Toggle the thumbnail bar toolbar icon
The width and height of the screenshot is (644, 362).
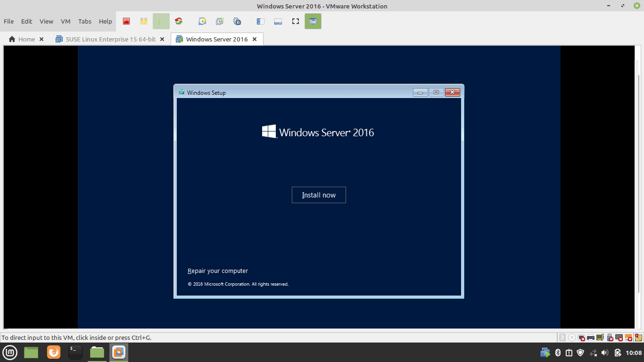click(278, 21)
